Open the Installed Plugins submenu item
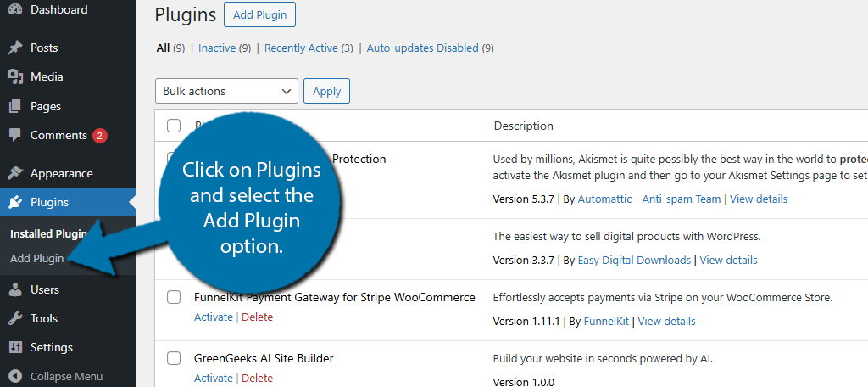Screen dimensions: 868x387 (48, 234)
